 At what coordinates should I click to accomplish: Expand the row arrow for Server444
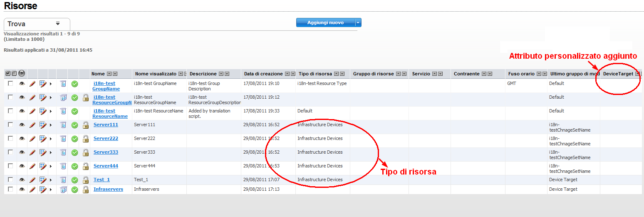point(51,166)
